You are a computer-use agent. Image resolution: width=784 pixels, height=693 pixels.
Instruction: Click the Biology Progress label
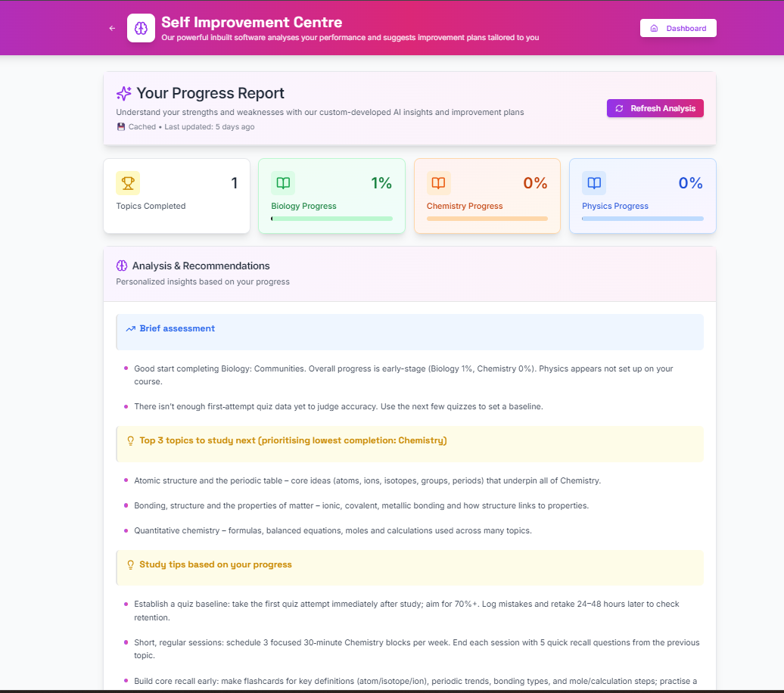pyautogui.click(x=303, y=206)
